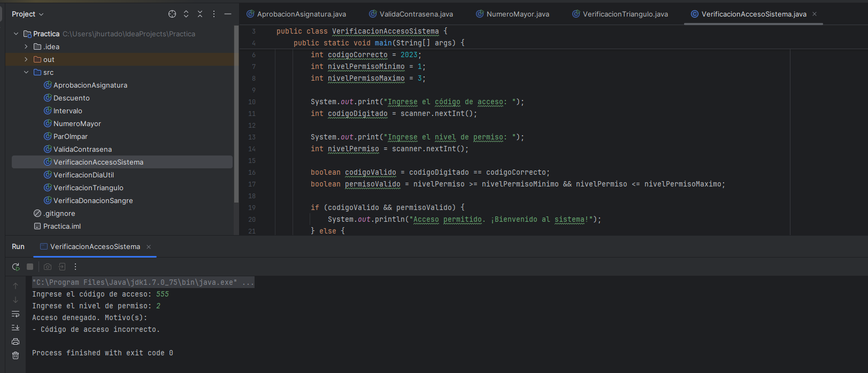
Task: Select VerificacionTriangulo class in tree
Action: click(x=88, y=188)
